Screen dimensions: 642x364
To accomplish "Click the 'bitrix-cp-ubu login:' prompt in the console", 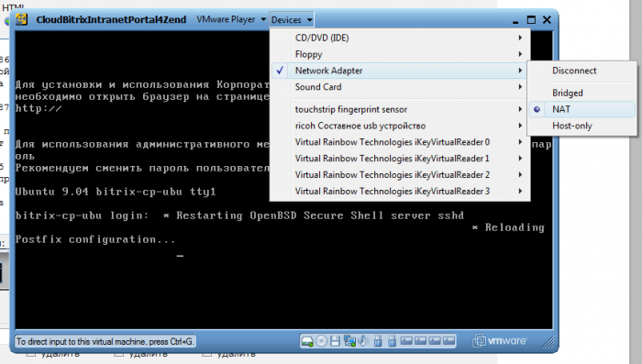I will pyautogui.click(x=82, y=215).
